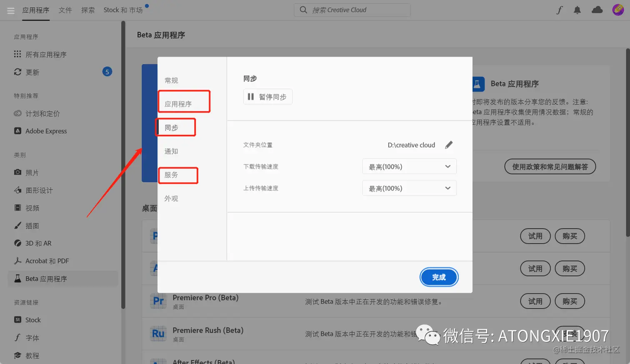Open the user profile avatar

coord(618,10)
